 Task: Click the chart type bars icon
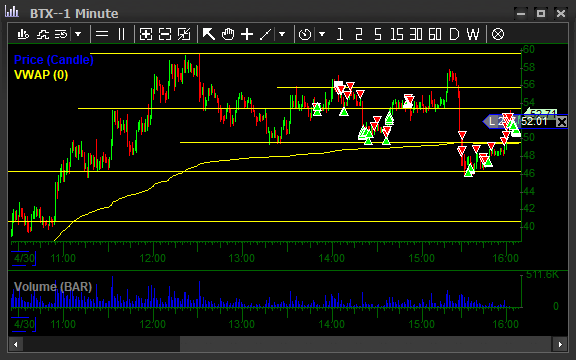click(23, 35)
